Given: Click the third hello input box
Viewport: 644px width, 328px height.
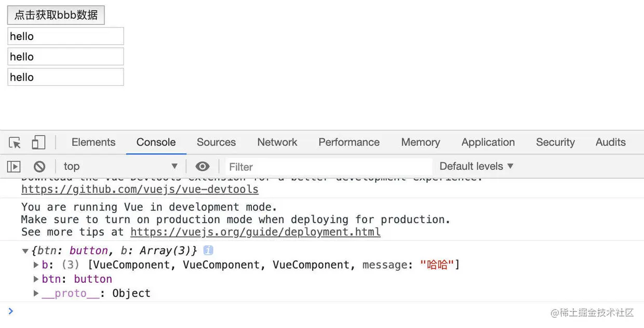Looking at the screenshot, I should pyautogui.click(x=65, y=77).
